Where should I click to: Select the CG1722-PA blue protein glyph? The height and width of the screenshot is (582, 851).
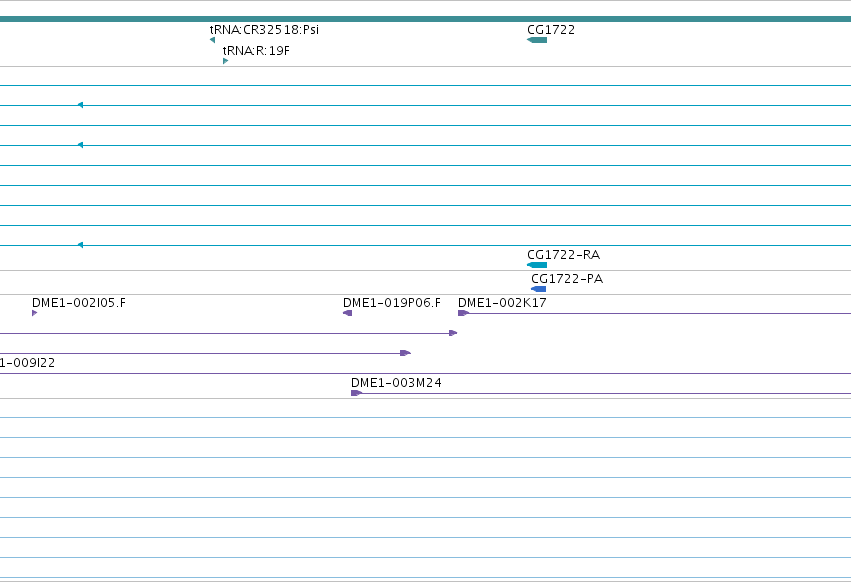point(538,289)
